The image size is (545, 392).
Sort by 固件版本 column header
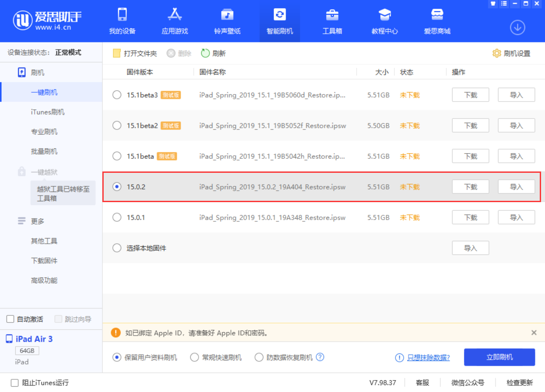coord(140,72)
